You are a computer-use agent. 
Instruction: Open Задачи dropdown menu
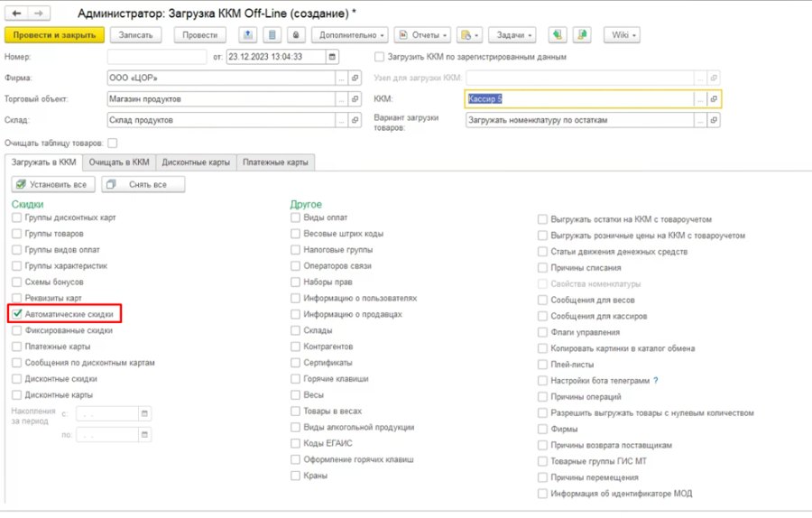(x=512, y=34)
